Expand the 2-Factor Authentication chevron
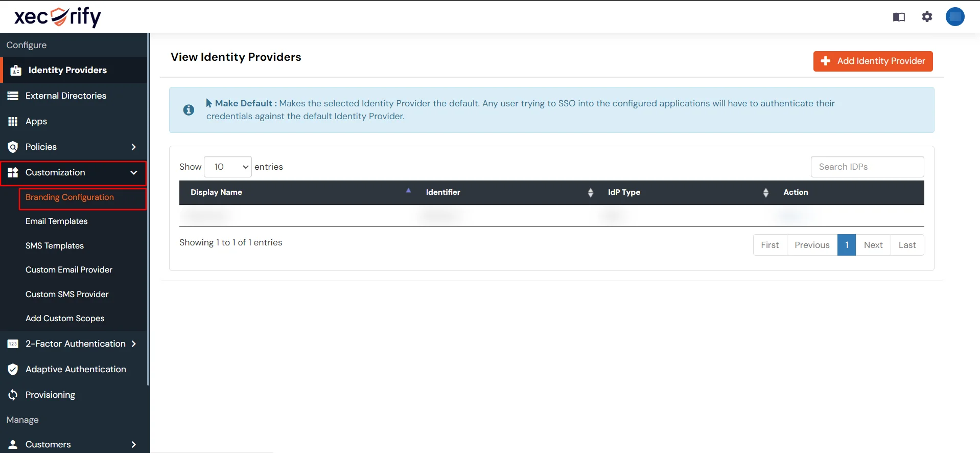The height and width of the screenshot is (453, 980). pyautogui.click(x=134, y=344)
